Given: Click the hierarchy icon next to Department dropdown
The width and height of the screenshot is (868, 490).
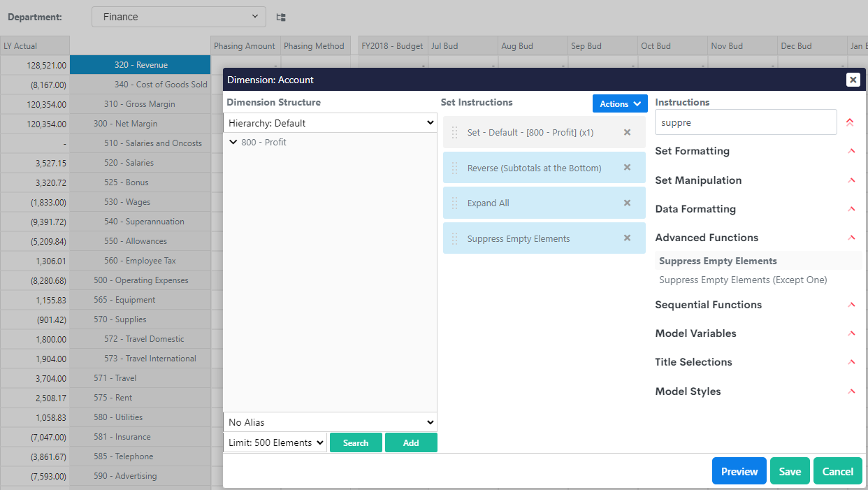Looking at the screenshot, I should point(281,17).
